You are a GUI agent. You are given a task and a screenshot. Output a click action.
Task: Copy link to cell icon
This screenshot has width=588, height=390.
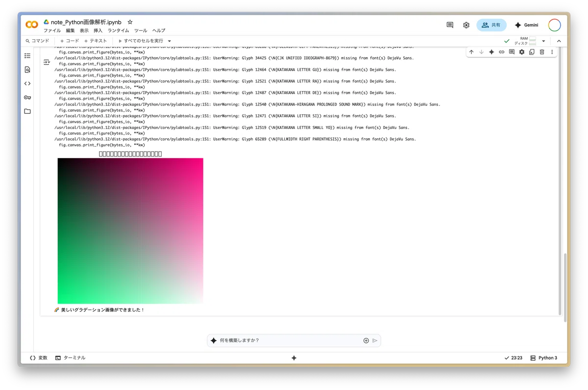(502, 52)
